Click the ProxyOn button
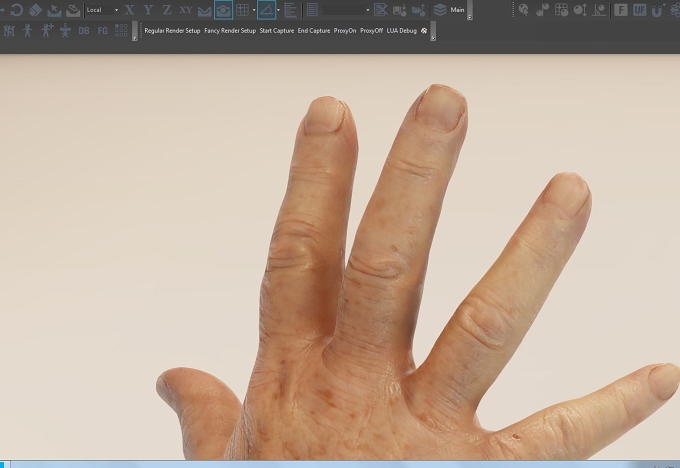Screen dimensions: 680x468 coord(345,31)
